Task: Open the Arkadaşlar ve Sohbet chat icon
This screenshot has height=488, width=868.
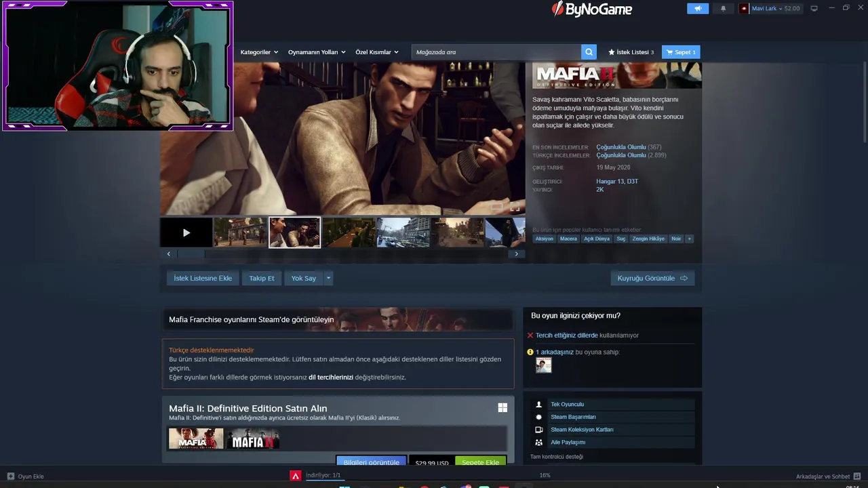Action: (857, 476)
